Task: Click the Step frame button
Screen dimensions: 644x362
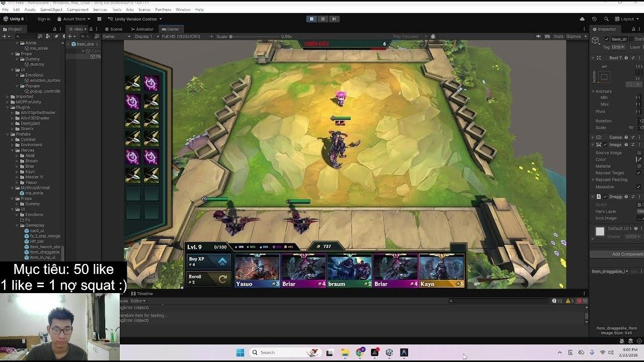Action: click(334, 19)
